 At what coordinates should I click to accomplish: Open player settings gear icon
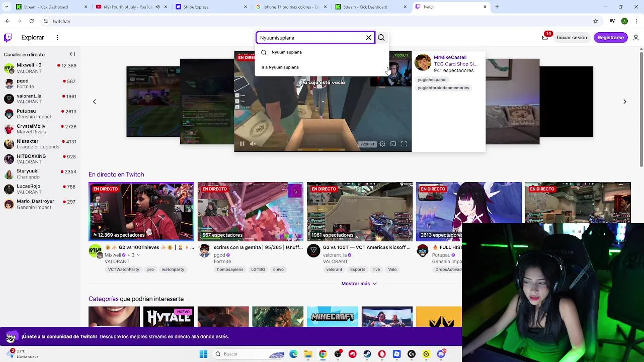tap(382, 144)
